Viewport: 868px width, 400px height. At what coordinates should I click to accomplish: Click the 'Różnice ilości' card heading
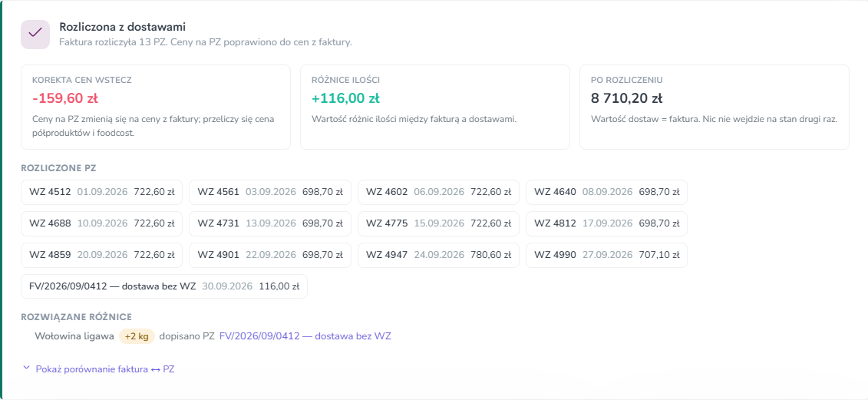point(346,80)
